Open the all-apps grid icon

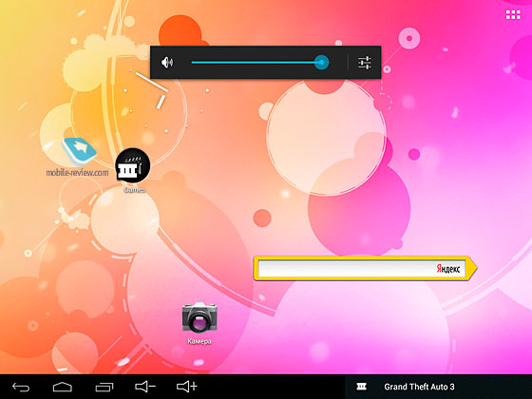point(513,15)
